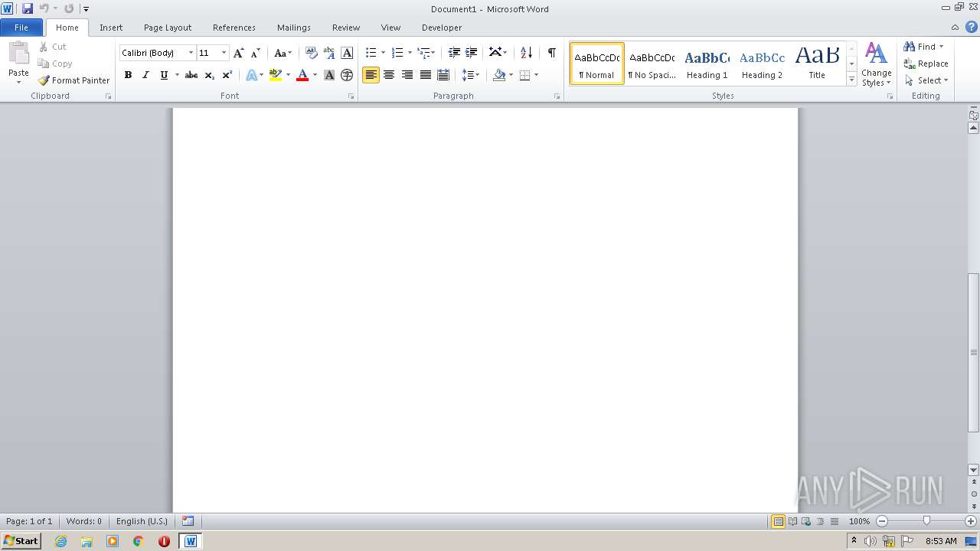Shrink font size with the smaller A icon
Screen dimensions: 980x551
[x=256, y=53]
